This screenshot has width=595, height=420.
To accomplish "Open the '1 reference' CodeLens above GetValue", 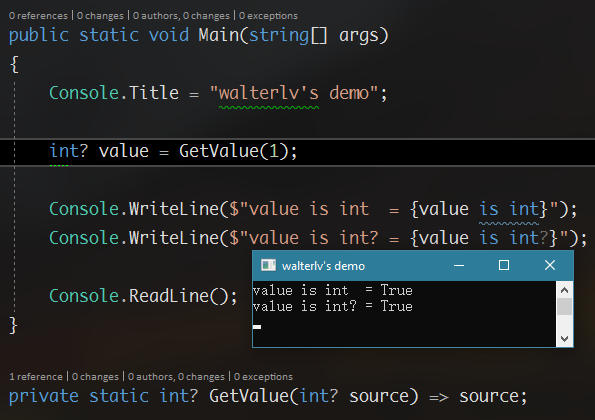I will pyautogui.click(x=36, y=376).
